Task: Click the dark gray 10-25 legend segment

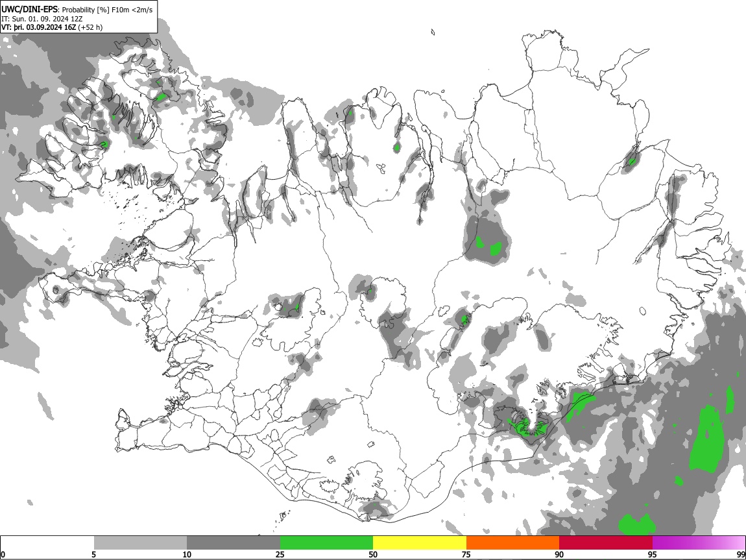Action: tap(234, 543)
